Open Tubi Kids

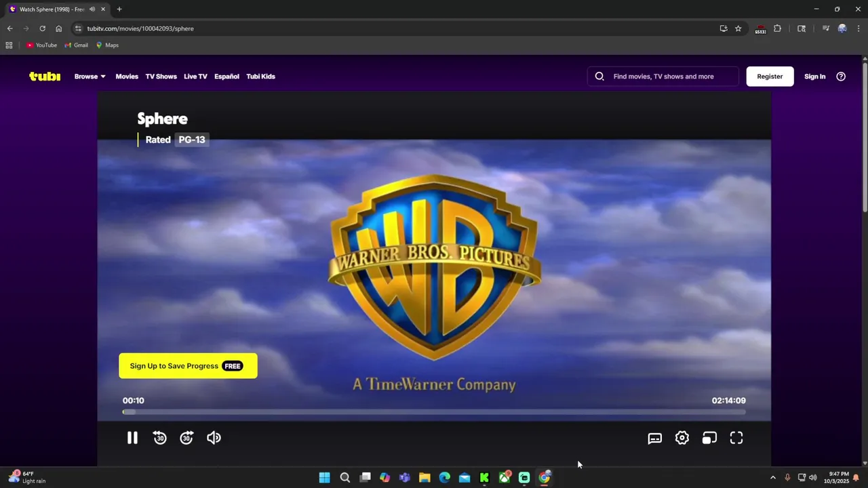pos(260,77)
